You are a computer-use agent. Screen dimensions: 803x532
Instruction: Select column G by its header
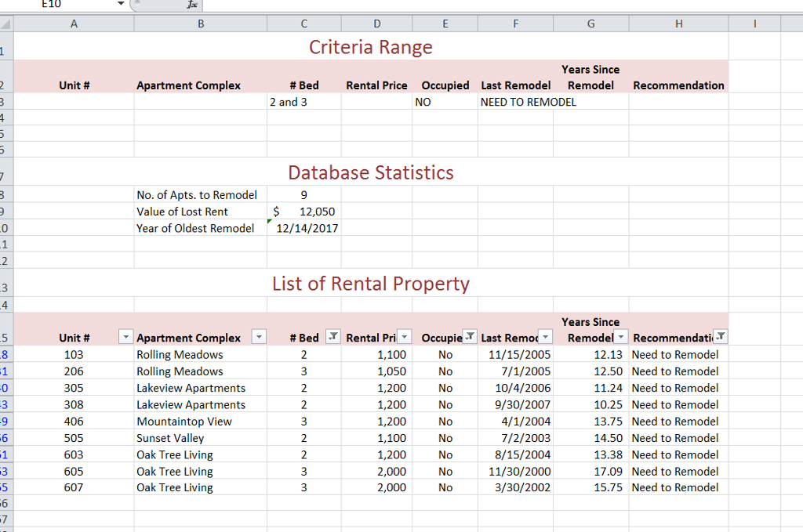[590, 24]
